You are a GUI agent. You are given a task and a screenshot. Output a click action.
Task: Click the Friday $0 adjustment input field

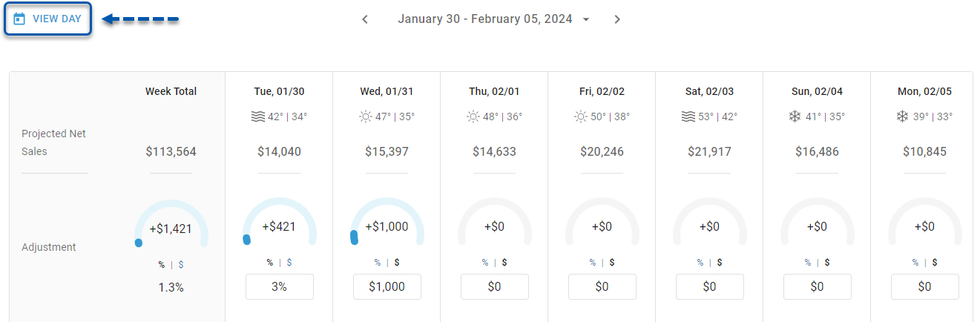click(x=602, y=286)
